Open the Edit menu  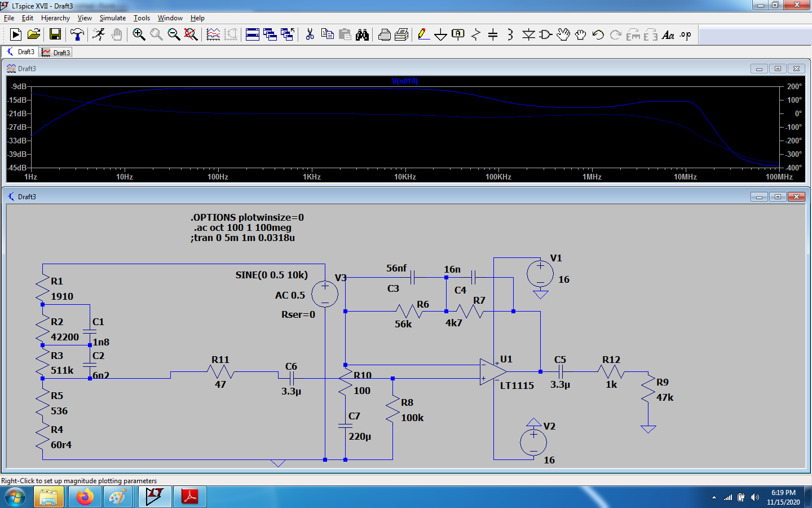pyautogui.click(x=28, y=18)
